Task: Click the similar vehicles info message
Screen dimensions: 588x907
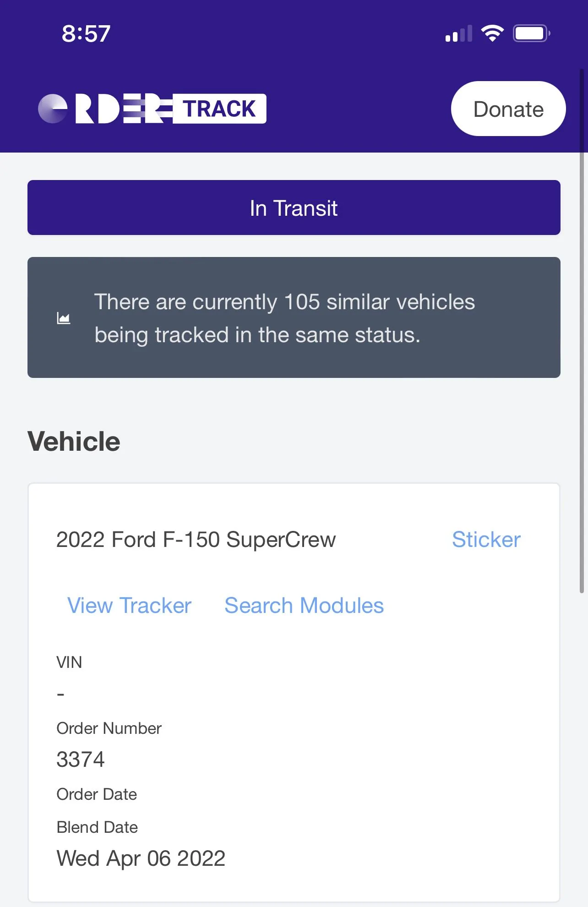Action: point(284,318)
